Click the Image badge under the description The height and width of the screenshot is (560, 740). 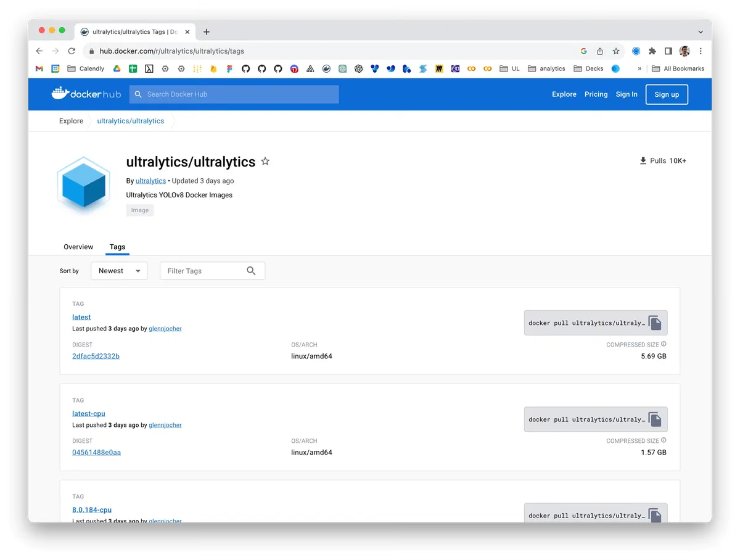coord(140,210)
